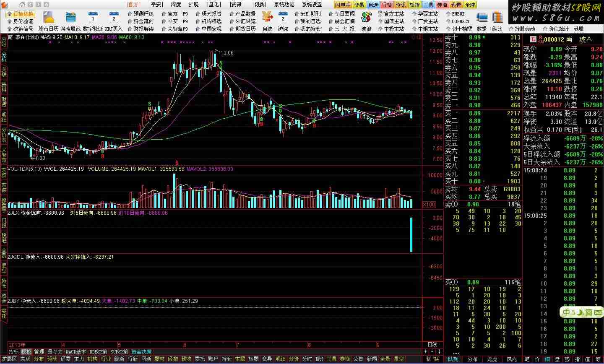Click the 卖一 ask price 8.90
Image resolution: width=604 pixels, height=364 pixels.
tap(475, 105)
